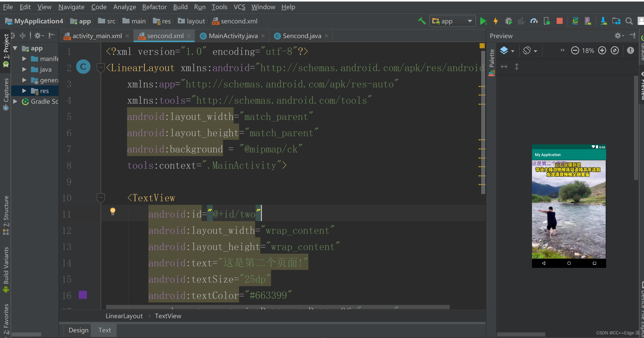Screen dimensions: 644x338
Task: Click the lightbulb intention icon near line 11
Action: (x=113, y=211)
